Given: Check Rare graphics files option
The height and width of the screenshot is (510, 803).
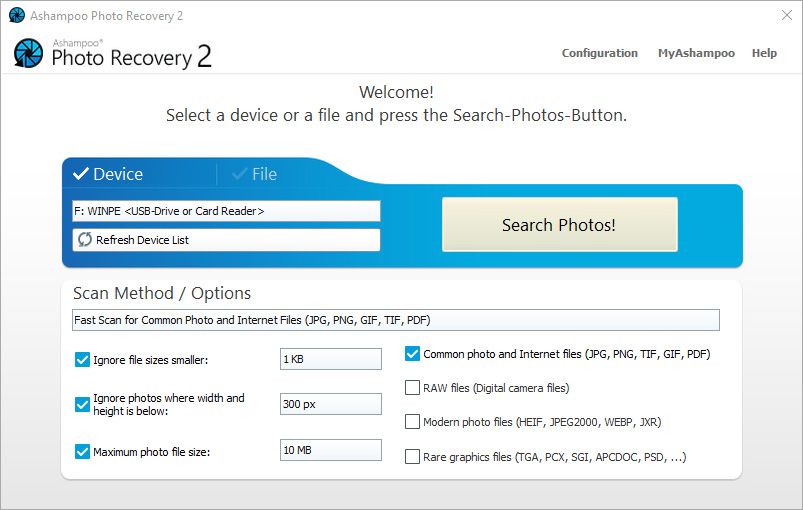Looking at the screenshot, I should [x=412, y=456].
